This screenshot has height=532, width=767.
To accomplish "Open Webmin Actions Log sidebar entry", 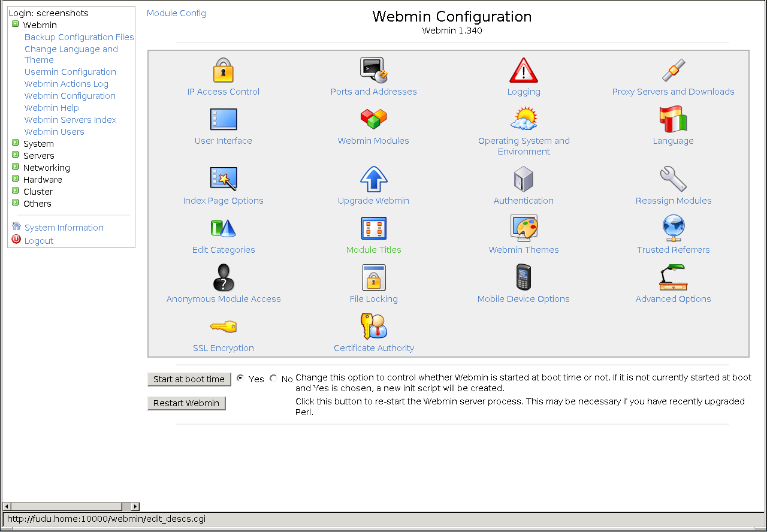I will point(66,84).
